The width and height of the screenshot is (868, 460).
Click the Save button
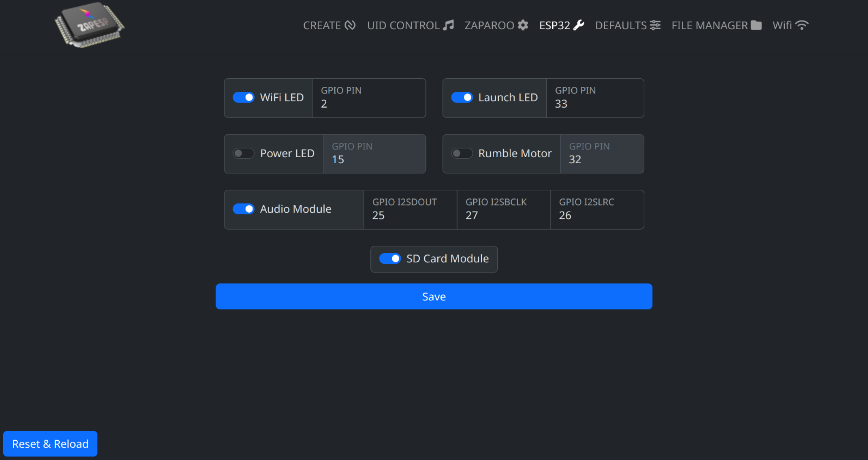(434, 296)
